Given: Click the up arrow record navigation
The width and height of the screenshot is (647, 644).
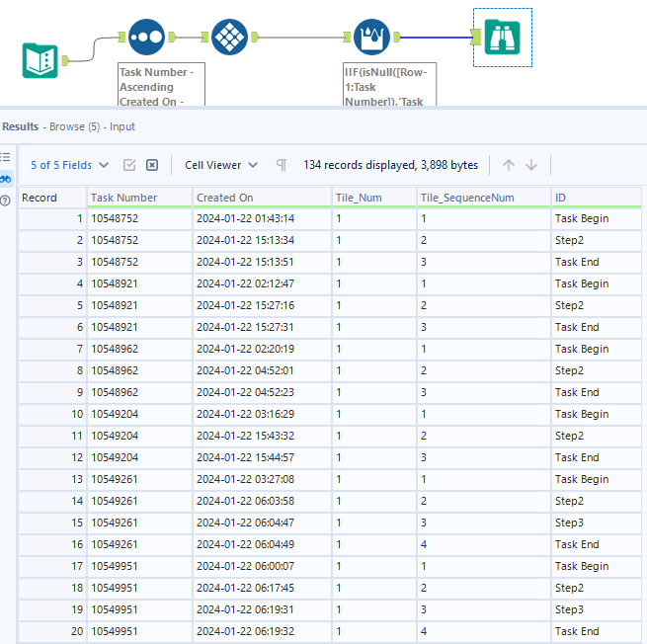Looking at the screenshot, I should [x=509, y=165].
